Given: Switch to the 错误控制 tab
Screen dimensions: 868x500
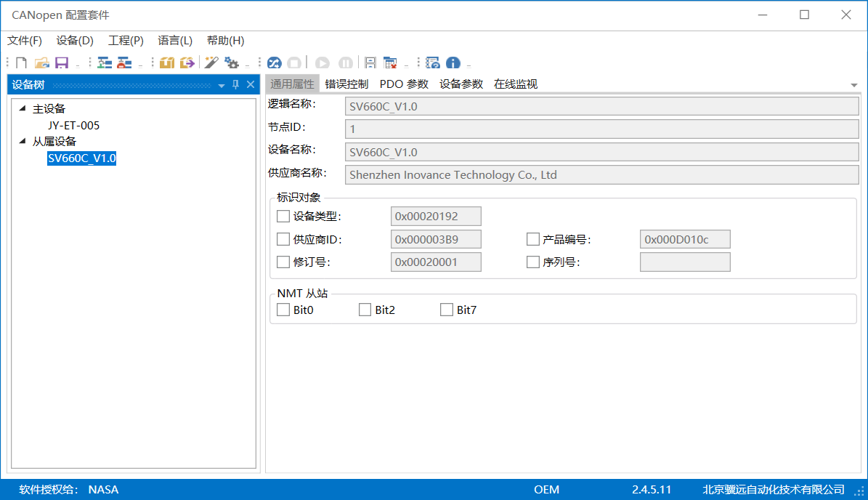Looking at the screenshot, I should [x=346, y=84].
